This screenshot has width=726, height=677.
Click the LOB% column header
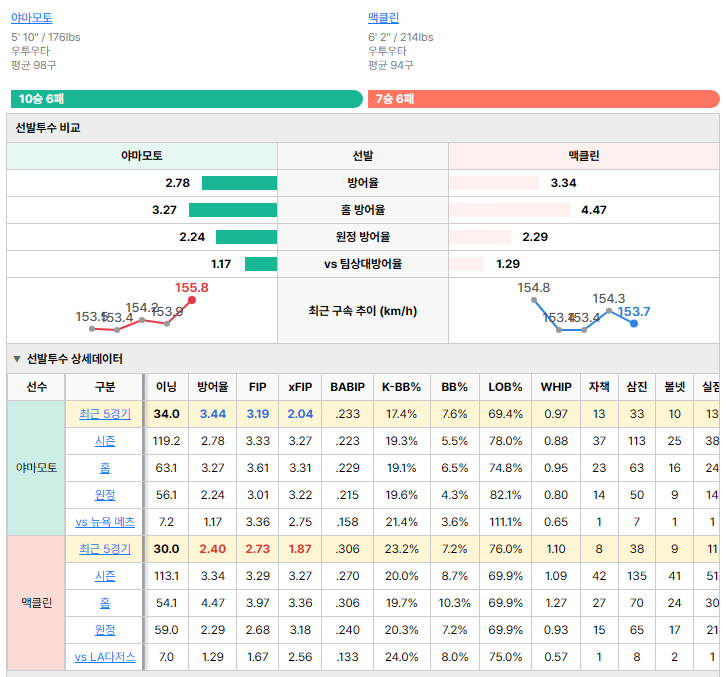(x=505, y=387)
